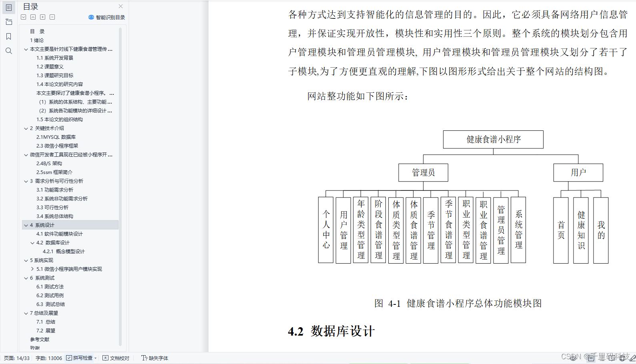This screenshot has width=636, height=364.
Task: Jump to 1.1 系统开发背景 heading
Action: tap(55, 58)
